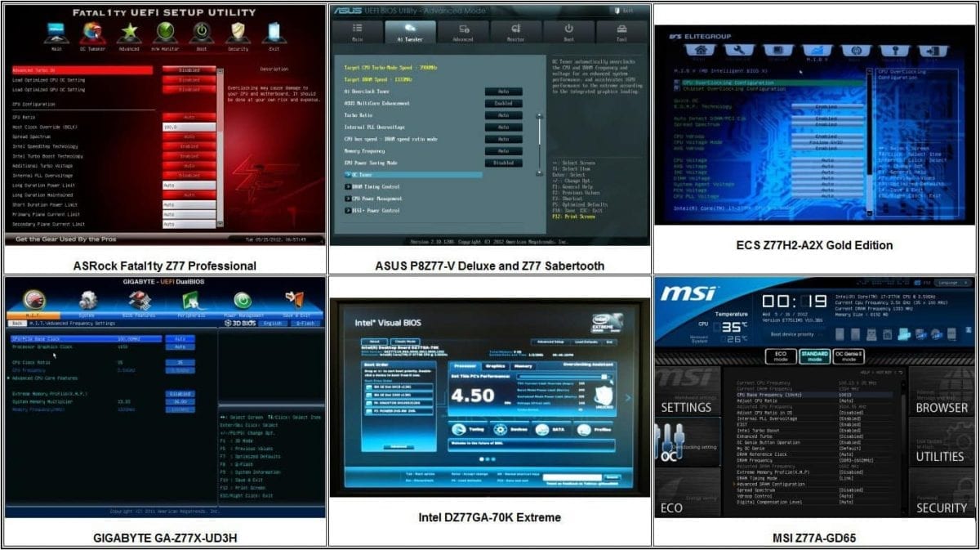Disable ASUS MultiCore Enhancement

tap(505, 104)
